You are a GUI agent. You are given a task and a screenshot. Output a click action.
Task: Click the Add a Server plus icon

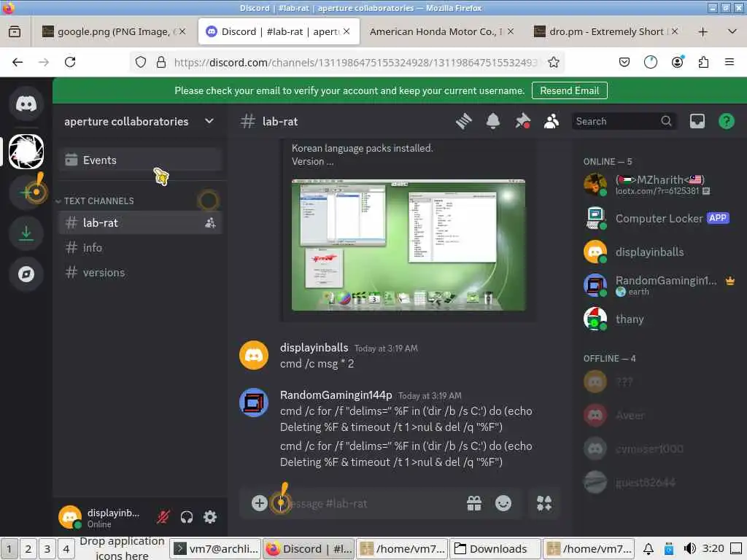[26, 192]
